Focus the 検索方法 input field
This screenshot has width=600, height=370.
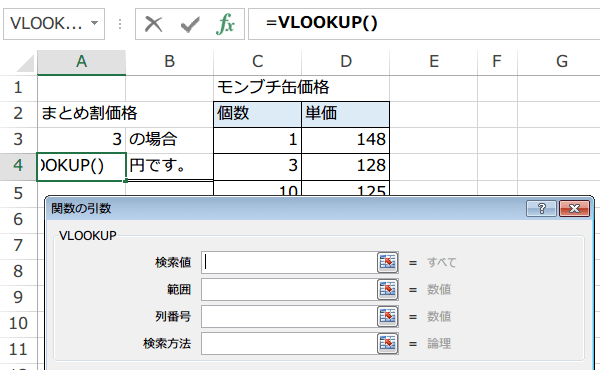tap(289, 344)
